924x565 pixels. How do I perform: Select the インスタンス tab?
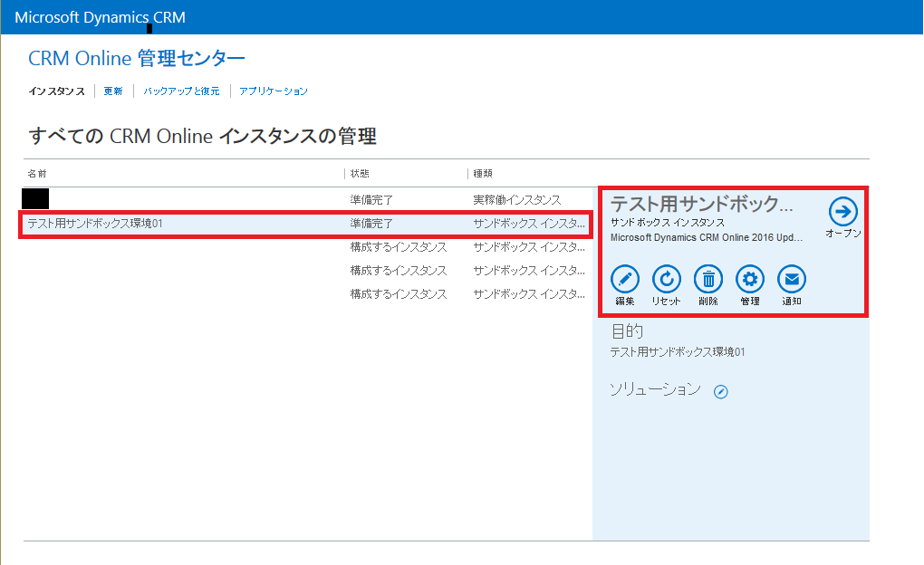(x=56, y=91)
